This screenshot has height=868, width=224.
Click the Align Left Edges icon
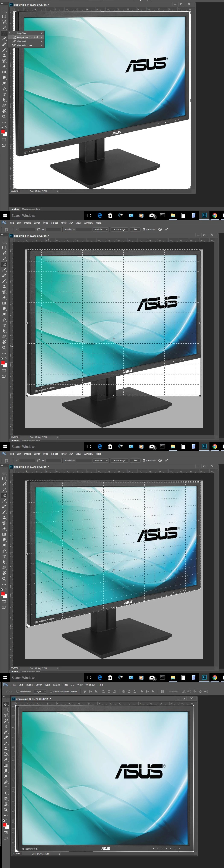point(103,691)
